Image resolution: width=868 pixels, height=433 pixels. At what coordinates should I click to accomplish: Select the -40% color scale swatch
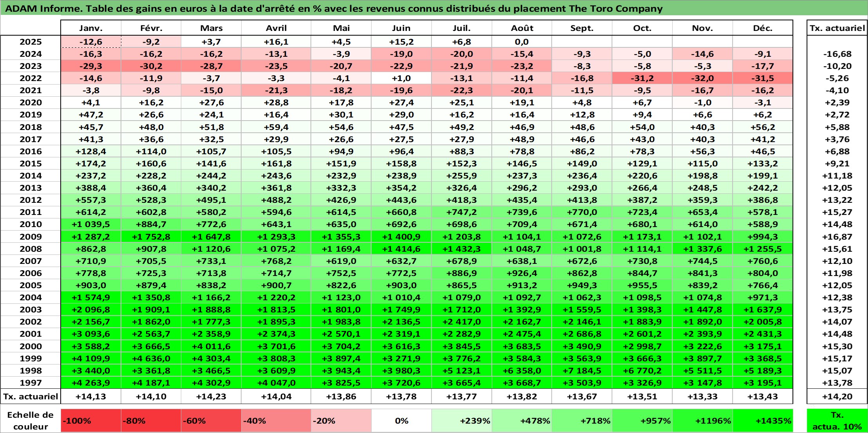(276, 420)
